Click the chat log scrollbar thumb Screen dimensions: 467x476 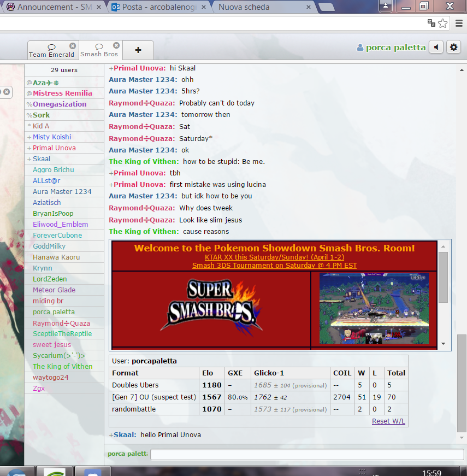(x=462, y=383)
